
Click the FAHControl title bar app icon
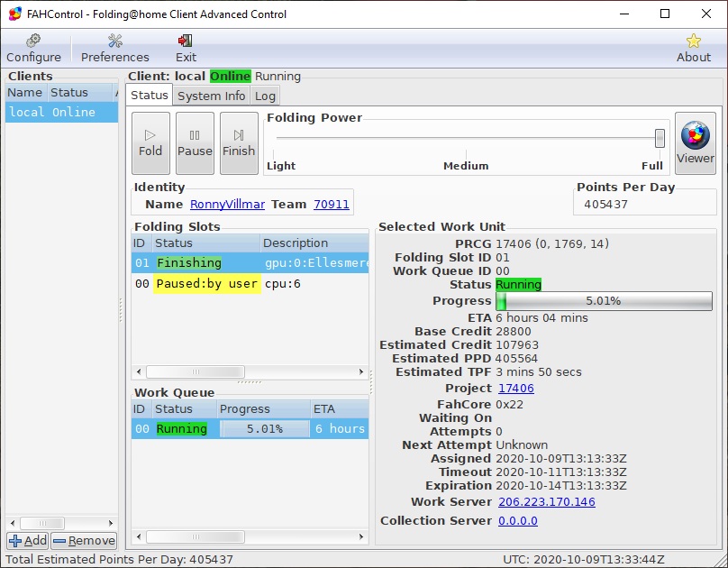[x=14, y=14]
